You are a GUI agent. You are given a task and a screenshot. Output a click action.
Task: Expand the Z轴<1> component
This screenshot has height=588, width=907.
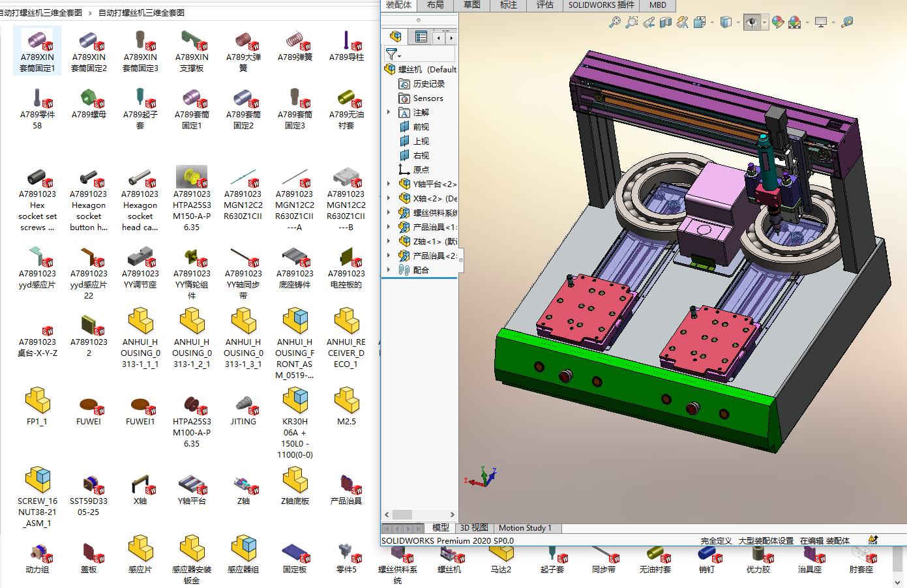[x=389, y=241]
